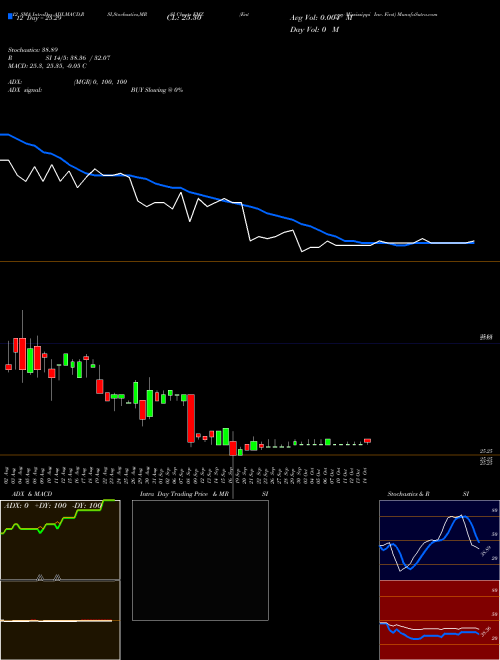The image size is (500, 660).
Task: Click the 'Intra Day Trading Price & MR' title
Action: tap(184, 494)
